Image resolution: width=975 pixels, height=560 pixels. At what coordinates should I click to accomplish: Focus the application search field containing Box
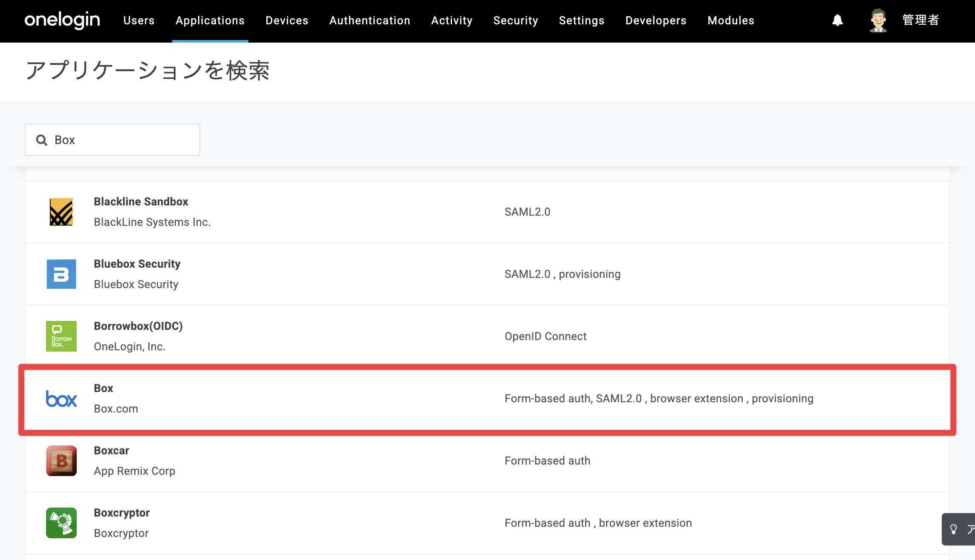point(112,140)
